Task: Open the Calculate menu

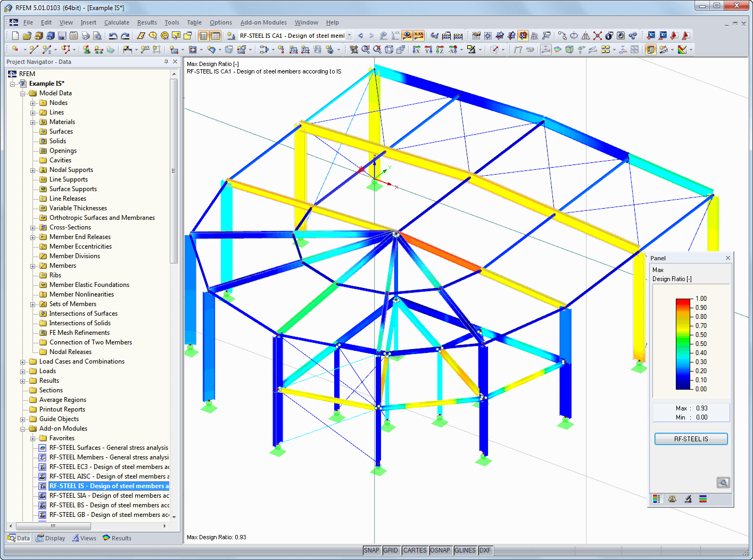Action: 117,22
